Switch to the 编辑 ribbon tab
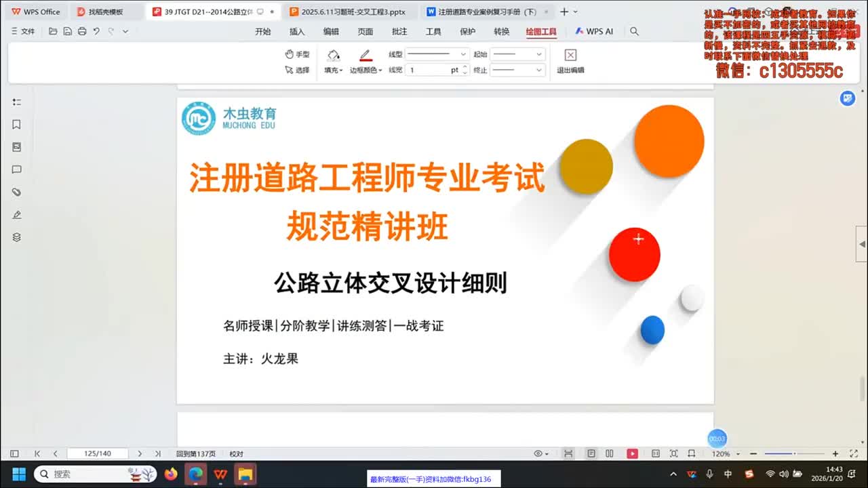Screen dimensions: 868x488 coord(331,31)
